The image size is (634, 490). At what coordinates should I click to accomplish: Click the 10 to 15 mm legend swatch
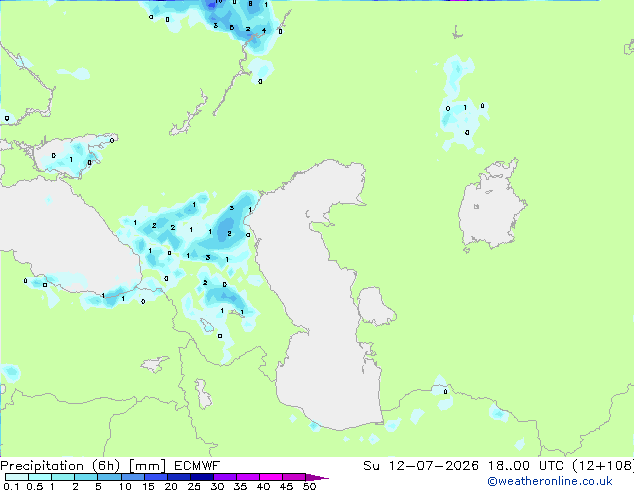[x=132, y=477]
